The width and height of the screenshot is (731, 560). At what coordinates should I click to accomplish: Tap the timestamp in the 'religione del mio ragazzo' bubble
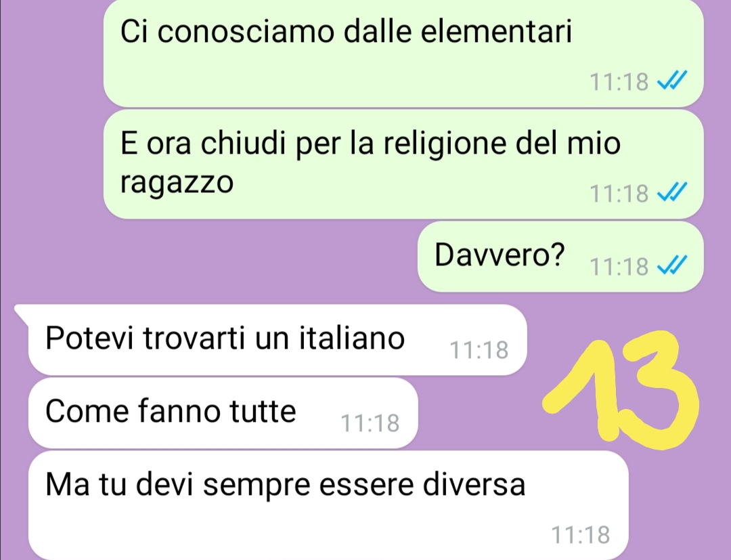[x=619, y=193]
